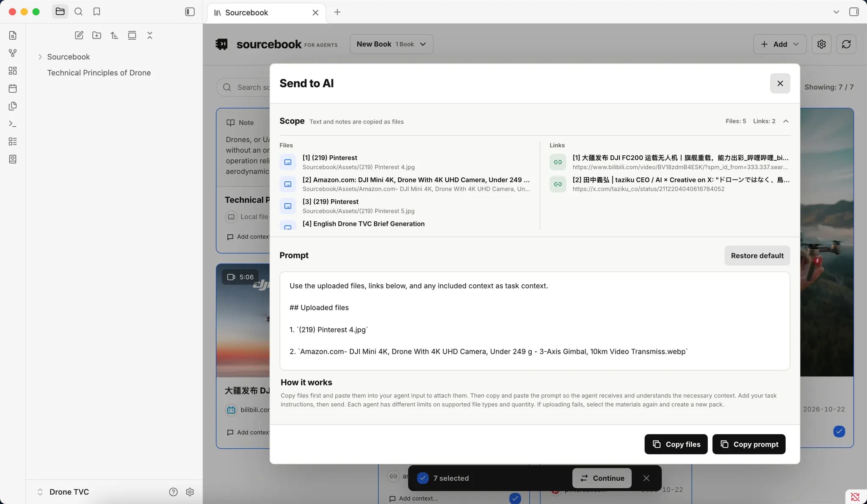Open a new tab with plus

337,12
